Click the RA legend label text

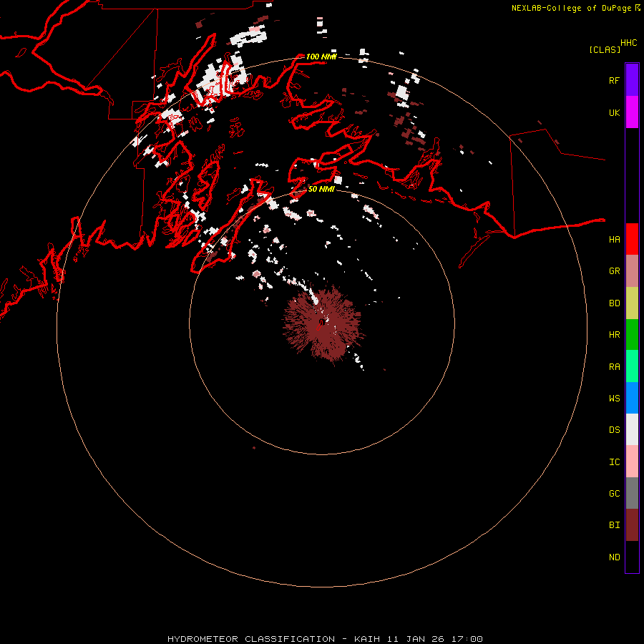[614, 366]
